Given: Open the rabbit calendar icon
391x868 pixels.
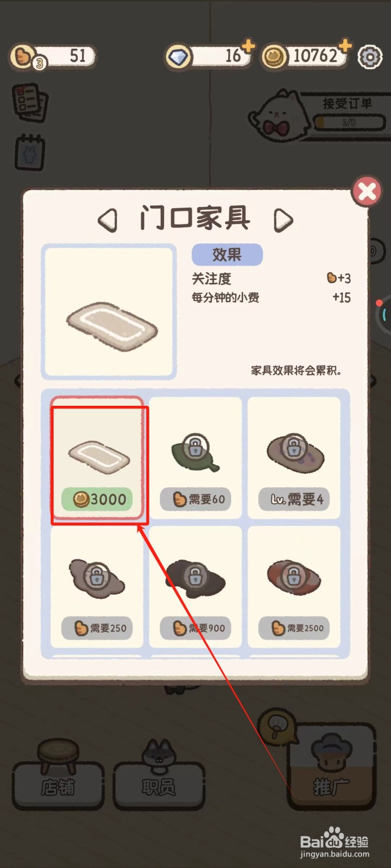Looking at the screenshot, I should point(30,152).
